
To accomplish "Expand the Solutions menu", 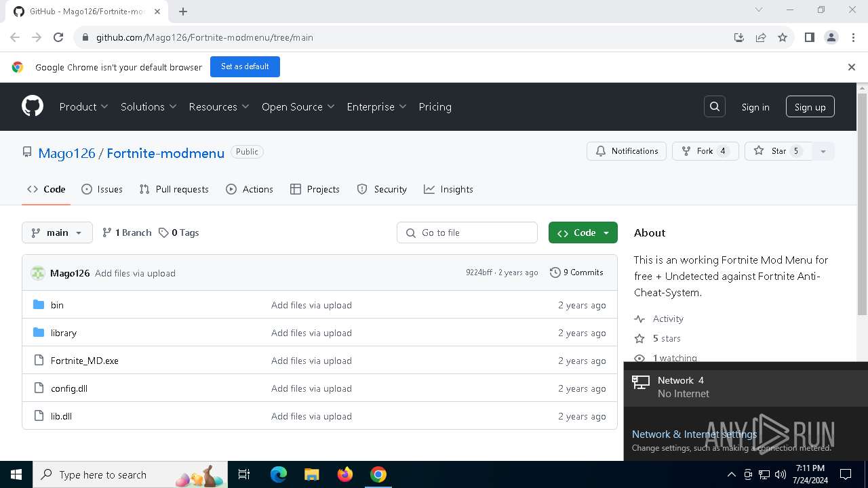I will click(149, 106).
